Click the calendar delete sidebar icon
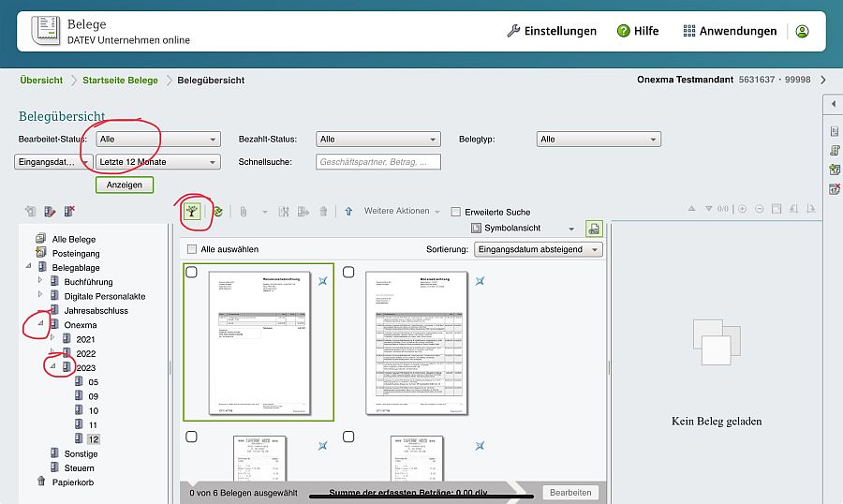The width and height of the screenshot is (843, 504). [x=834, y=189]
